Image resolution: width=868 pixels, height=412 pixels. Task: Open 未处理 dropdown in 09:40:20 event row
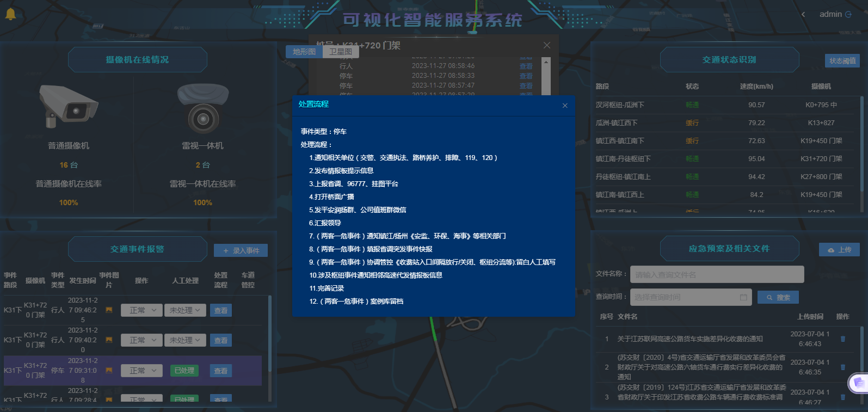pyautogui.click(x=185, y=340)
